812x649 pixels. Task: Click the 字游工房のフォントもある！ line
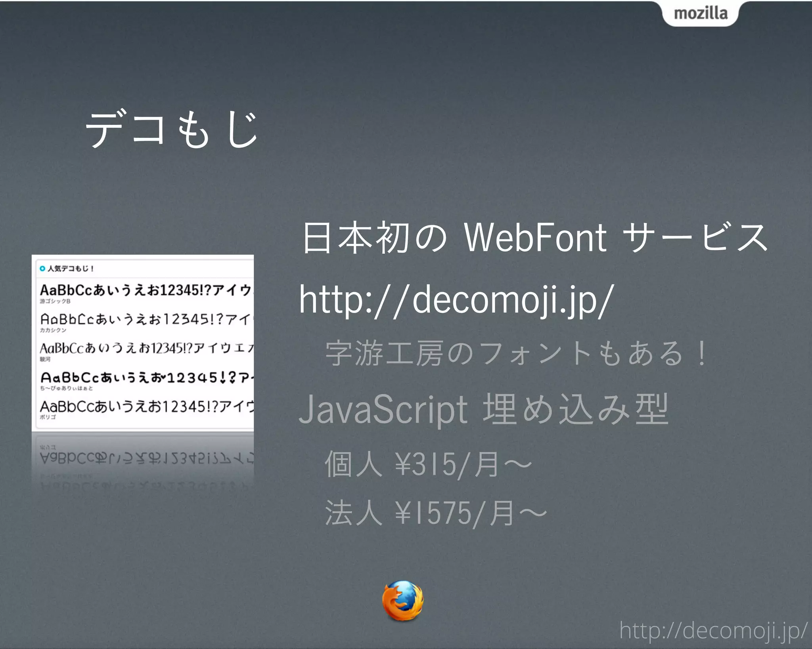point(516,353)
